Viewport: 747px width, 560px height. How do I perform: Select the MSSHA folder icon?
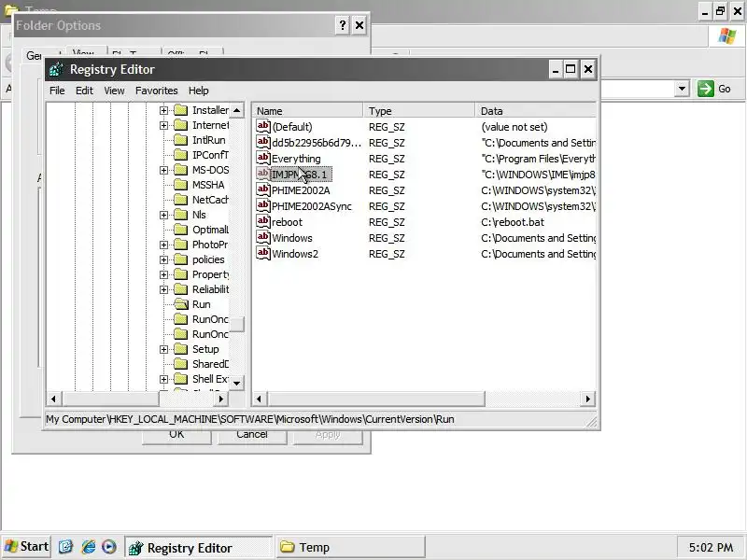180,185
